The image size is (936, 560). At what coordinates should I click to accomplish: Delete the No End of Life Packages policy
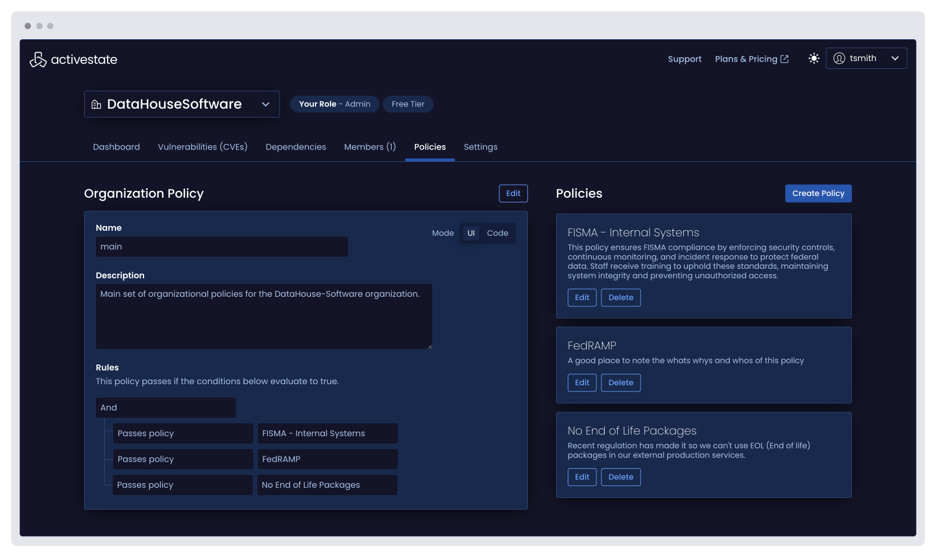(x=621, y=477)
